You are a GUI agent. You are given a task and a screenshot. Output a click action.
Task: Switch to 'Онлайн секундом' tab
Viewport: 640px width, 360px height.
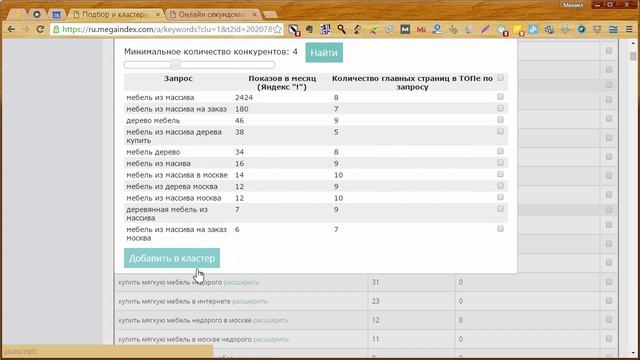212,14
